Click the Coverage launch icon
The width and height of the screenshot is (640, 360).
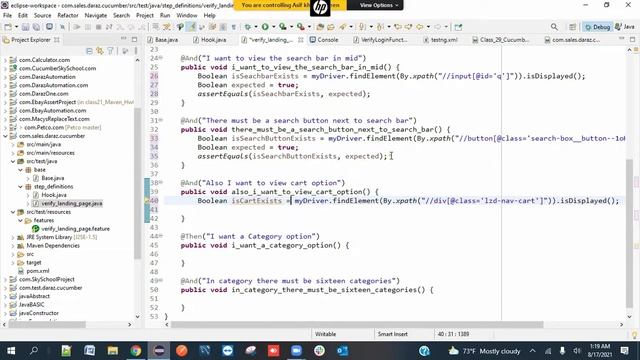pyautogui.click(x=282, y=27)
